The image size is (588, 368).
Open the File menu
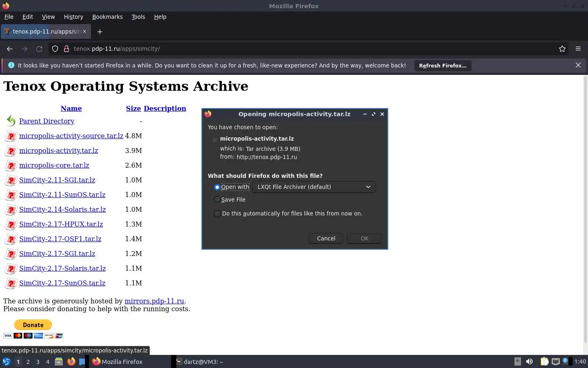[x=9, y=17]
